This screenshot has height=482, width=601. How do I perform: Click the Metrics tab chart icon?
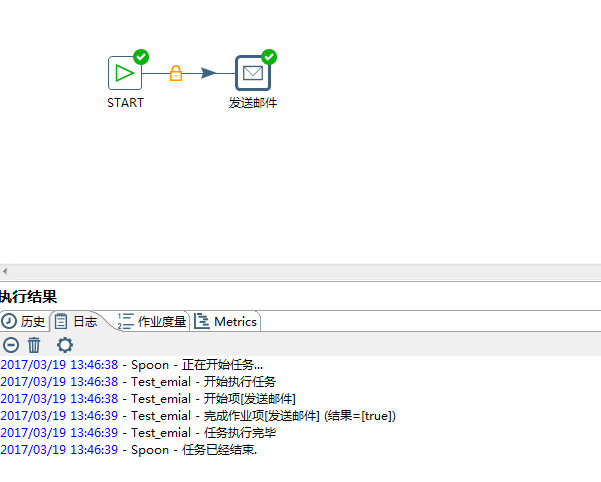(x=202, y=321)
